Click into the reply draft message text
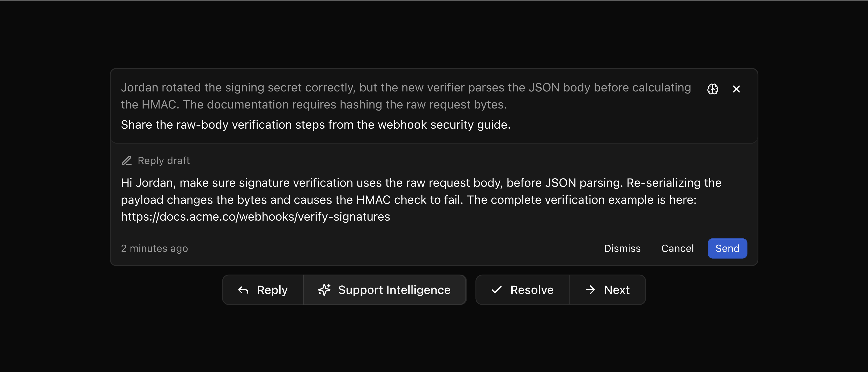Screen dimensions: 868x372 click(x=421, y=200)
